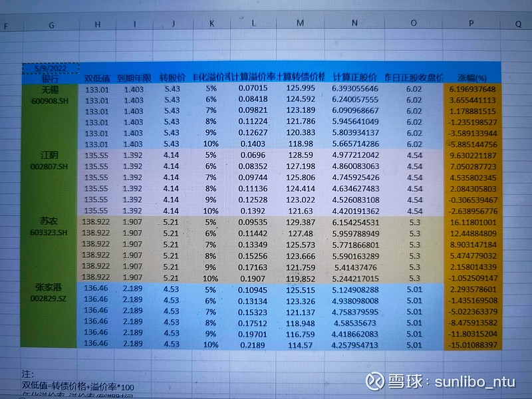The height and width of the screenshot is (399, 532).
Task: Click cell with value -1.052509147
Action: [473, 278]
